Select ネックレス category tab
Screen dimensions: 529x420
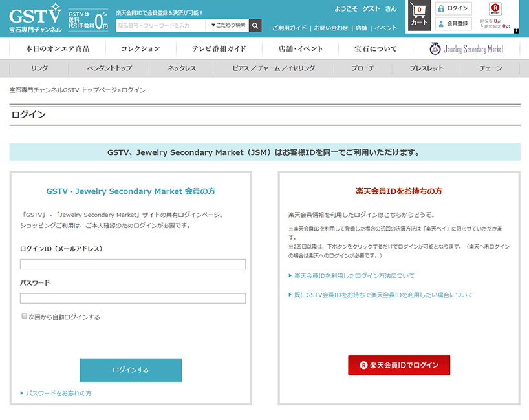point(182,68)
